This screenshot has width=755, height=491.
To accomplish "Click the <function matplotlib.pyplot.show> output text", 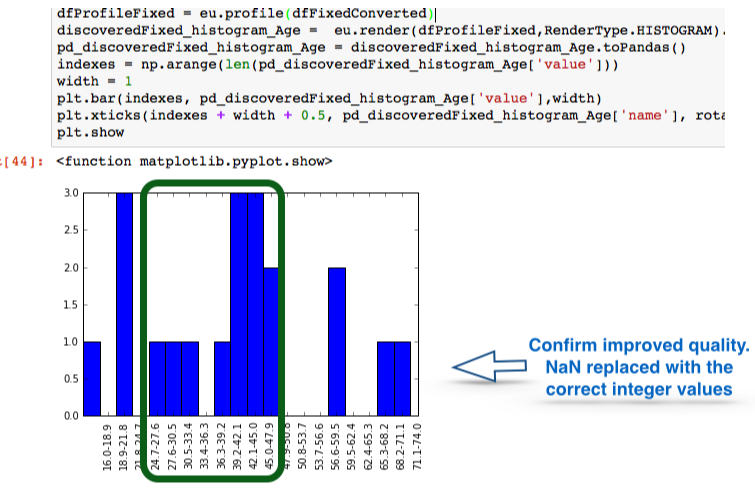I will pyautogui.click(x=194, y=161).
